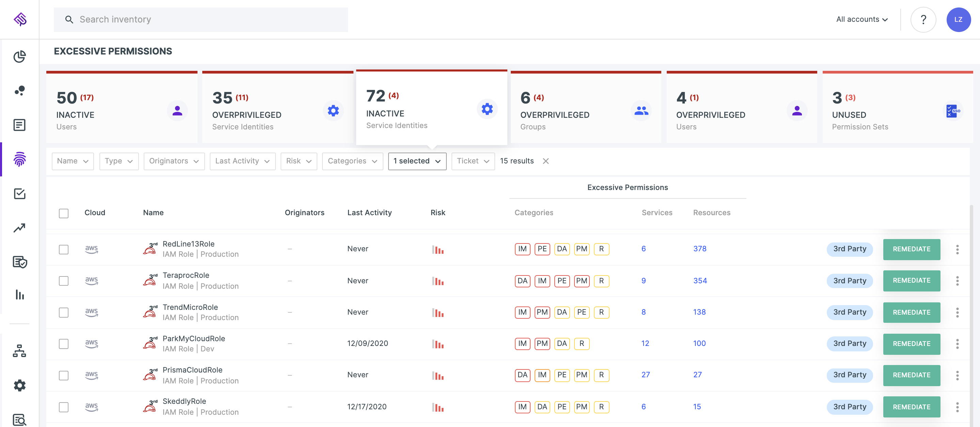Click the R category tag for ParkMyCloudRole
This screenshot has height=427, width=980.
point(582,344)
